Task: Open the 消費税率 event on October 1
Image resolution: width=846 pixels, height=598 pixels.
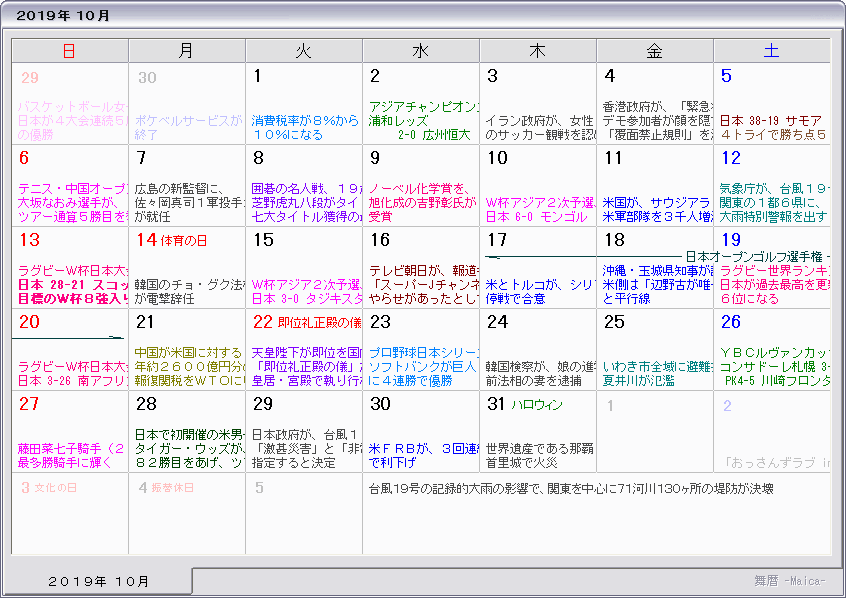Action: point(304,127)
